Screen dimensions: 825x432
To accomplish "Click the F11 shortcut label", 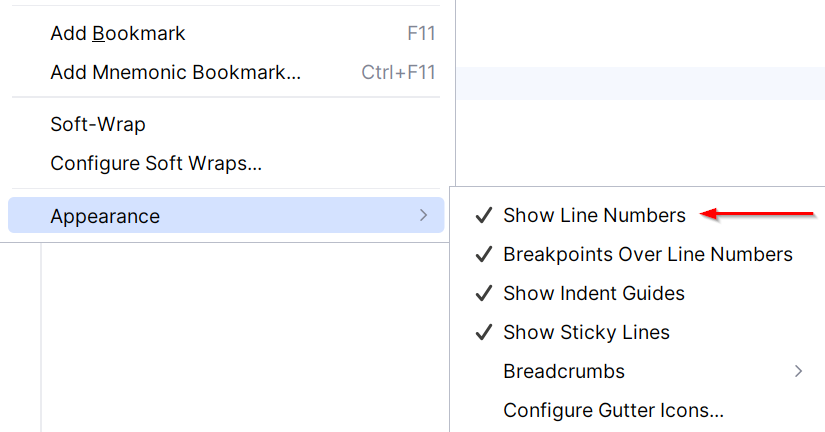I will coord(421,34).
